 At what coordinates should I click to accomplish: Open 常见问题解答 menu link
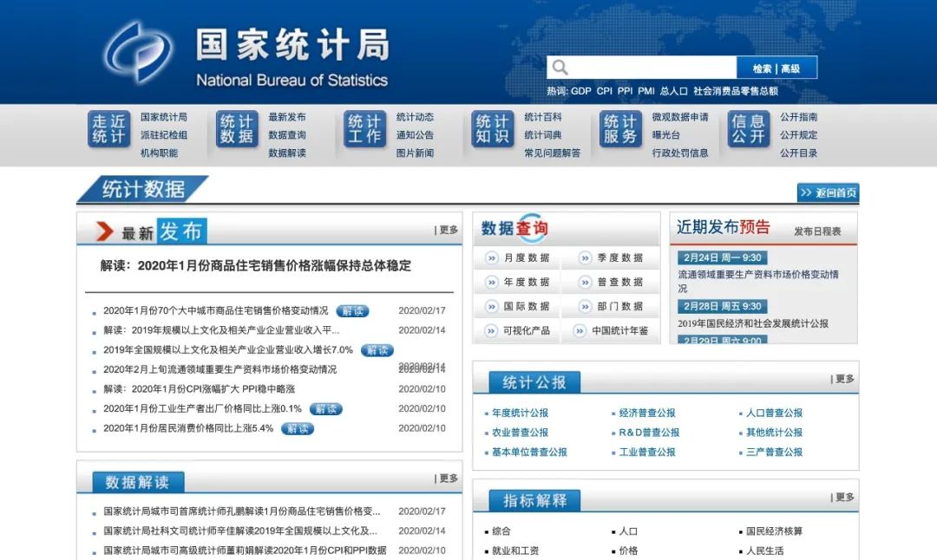pyautogui.click(x=552, y=153)
